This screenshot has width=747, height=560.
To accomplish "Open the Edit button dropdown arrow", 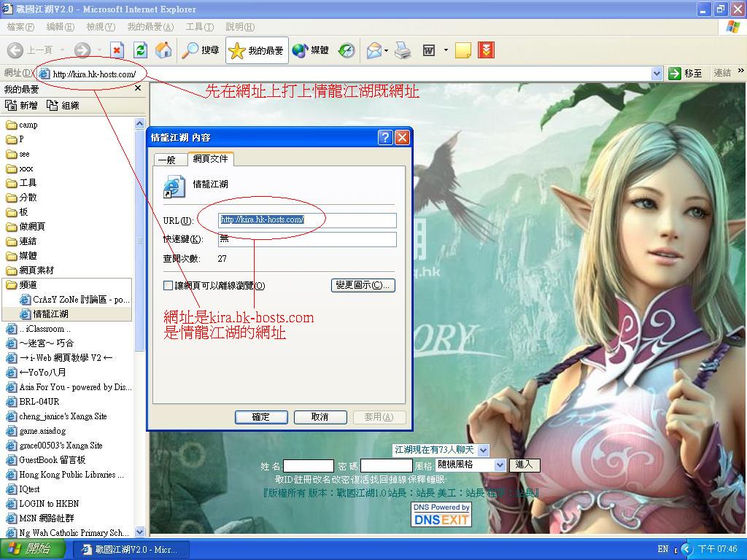I will (446, 50).
